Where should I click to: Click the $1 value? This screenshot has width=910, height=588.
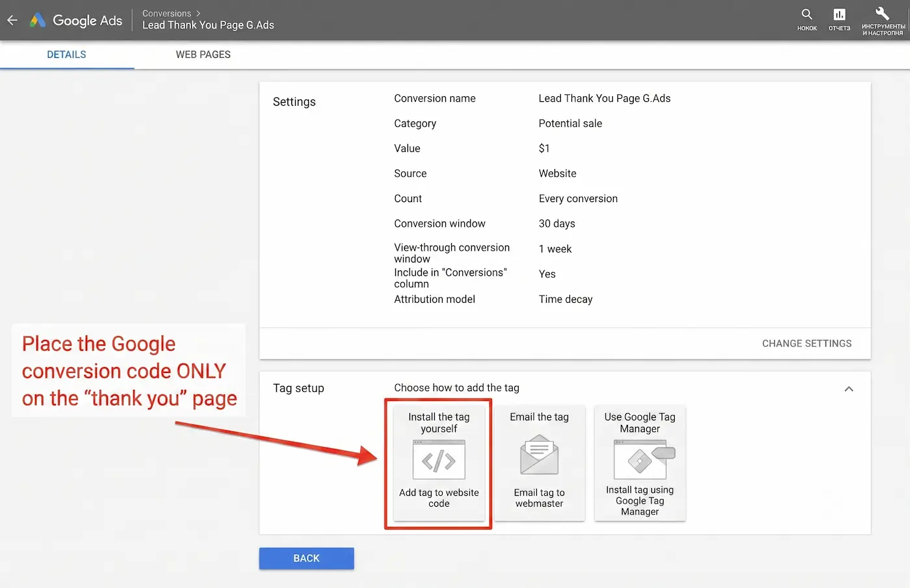tap(544, 148)
